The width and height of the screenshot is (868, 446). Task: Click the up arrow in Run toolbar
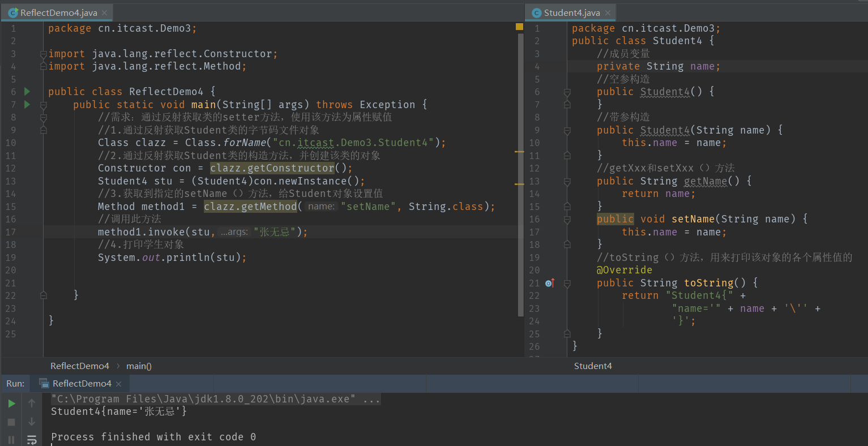tap(32, 403)
